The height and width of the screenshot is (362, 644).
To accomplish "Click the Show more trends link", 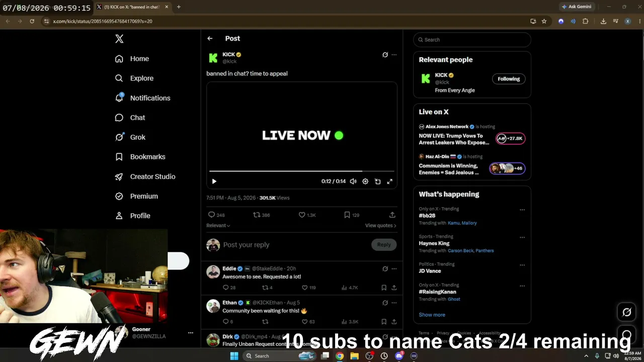I will pos(432,315).
